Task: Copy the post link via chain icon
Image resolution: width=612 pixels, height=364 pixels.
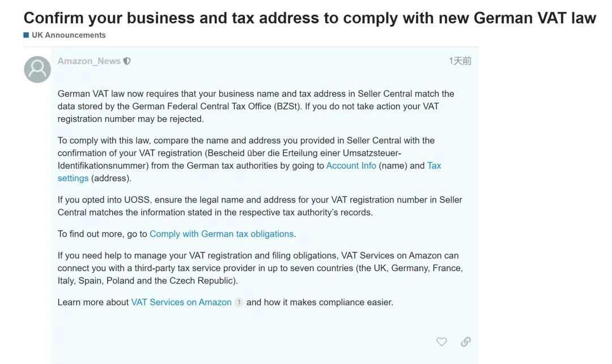Action: [x=466, y=341]
